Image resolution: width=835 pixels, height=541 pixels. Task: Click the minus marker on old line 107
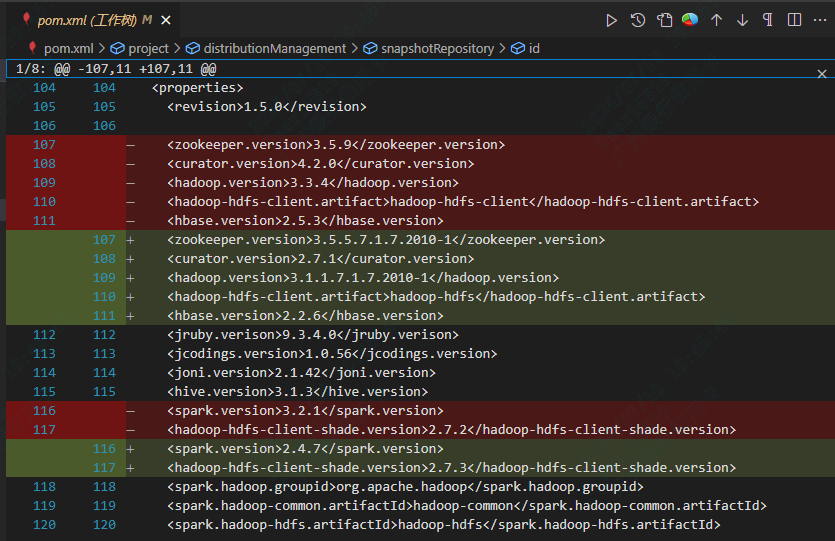point(130,145)
